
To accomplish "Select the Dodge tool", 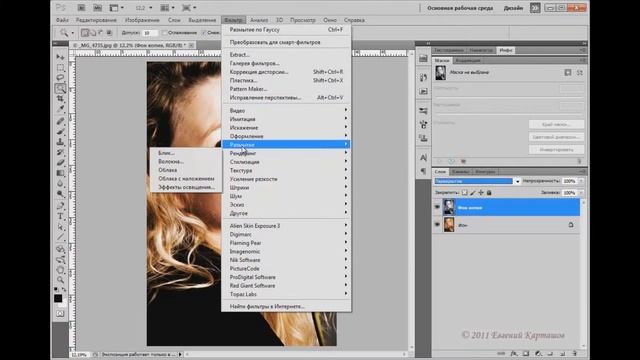I will [60, 194].
